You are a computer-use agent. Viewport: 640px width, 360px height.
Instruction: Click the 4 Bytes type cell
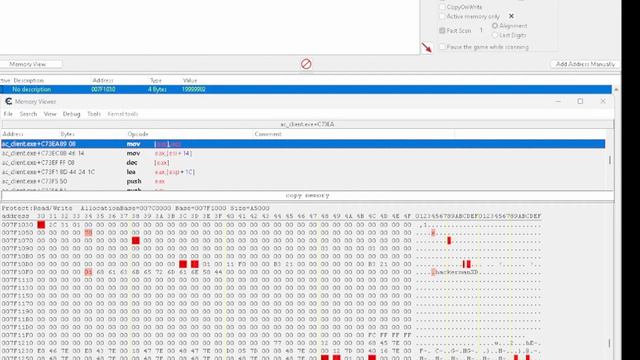[157, 89]
